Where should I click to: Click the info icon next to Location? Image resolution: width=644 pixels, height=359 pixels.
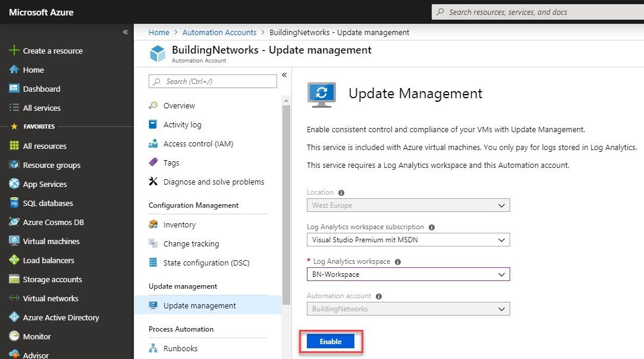pyautogui.click(x=341, y=192)
